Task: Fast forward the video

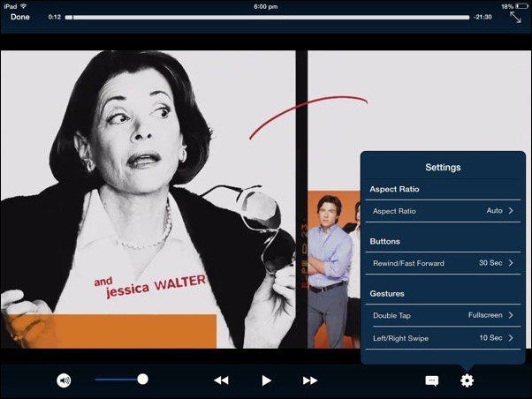Action: [310, 380]
